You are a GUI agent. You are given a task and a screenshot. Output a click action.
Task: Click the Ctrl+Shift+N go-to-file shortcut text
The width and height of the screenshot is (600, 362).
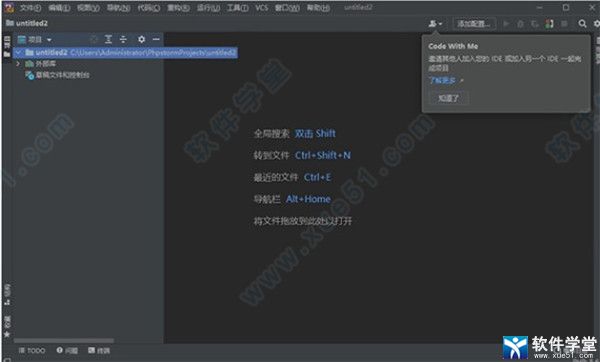[323, 155]
